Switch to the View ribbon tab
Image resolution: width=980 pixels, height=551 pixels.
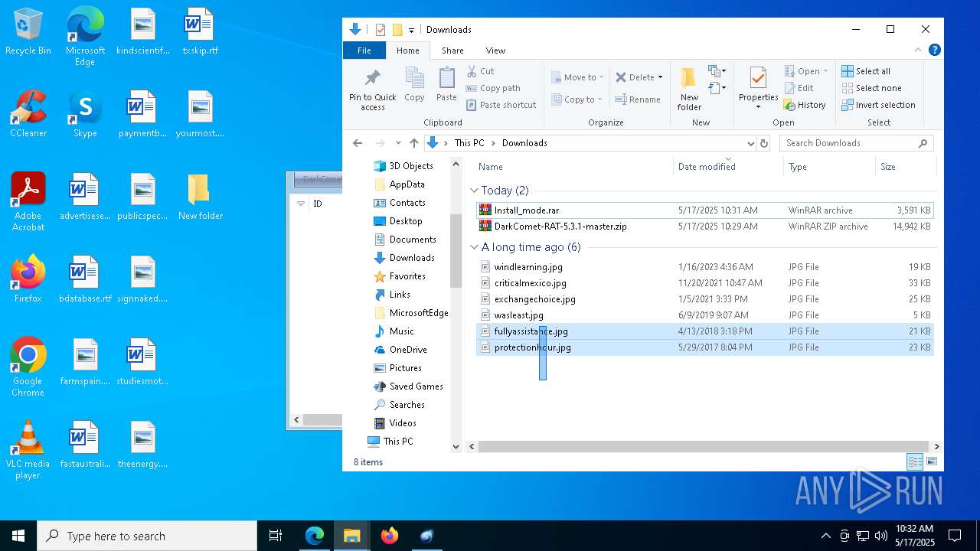tap(495, 51)
